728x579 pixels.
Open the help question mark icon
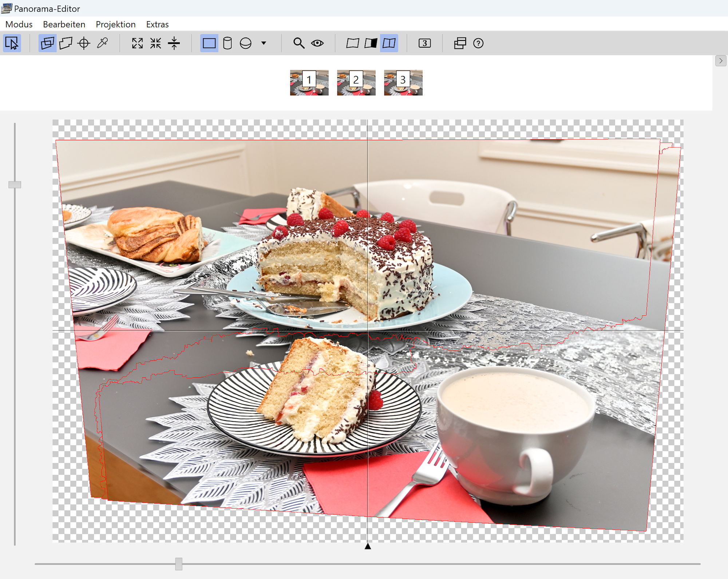(x=478, y=43)
